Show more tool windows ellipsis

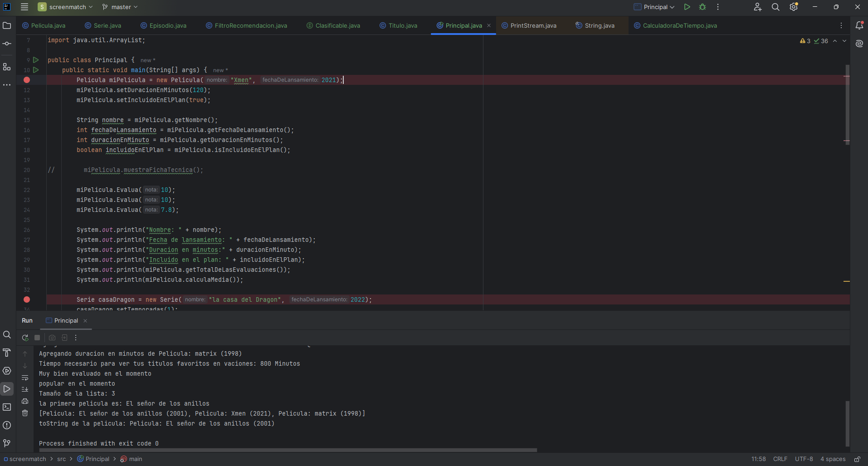click(x=7, y=85)
